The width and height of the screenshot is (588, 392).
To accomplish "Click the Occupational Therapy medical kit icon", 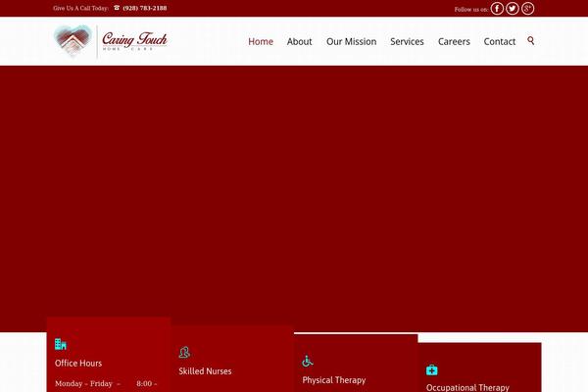I will (431, 369).
